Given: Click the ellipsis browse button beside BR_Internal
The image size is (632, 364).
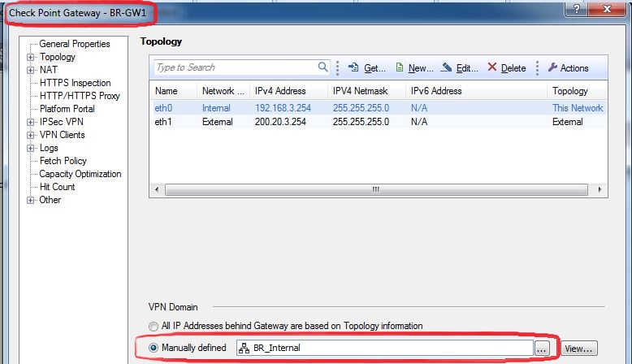Looking at the screenshot, I should 542,349.
